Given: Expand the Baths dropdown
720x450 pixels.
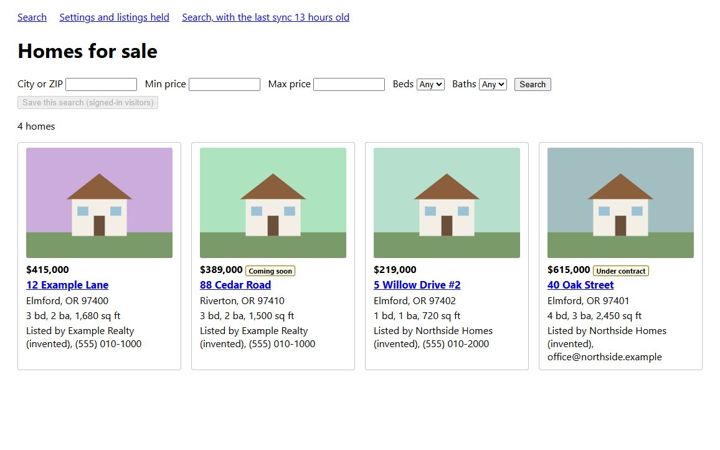Looking at the screenshot, I should [x=493, y=84].
